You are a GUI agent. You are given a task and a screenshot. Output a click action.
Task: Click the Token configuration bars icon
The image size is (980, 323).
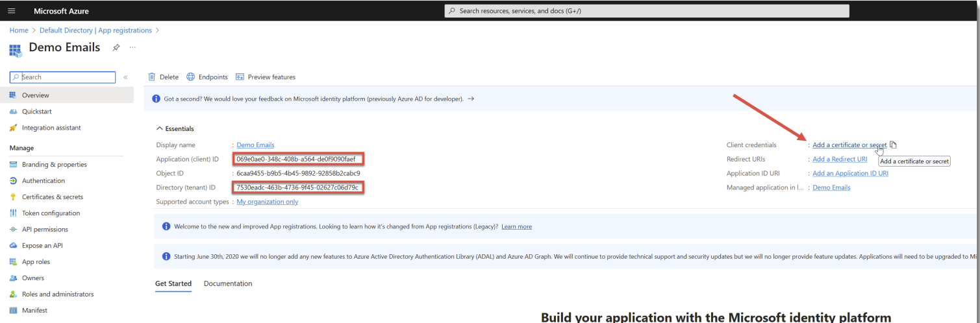13,213
